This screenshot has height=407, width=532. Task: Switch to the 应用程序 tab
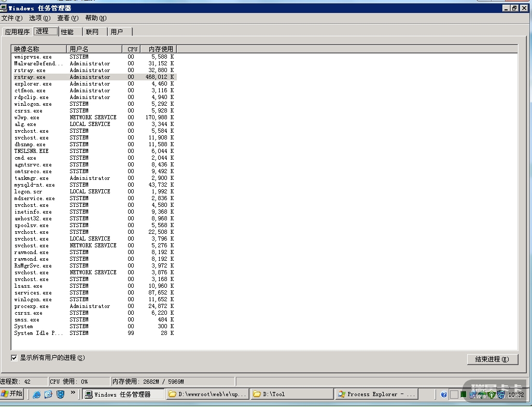17,32
